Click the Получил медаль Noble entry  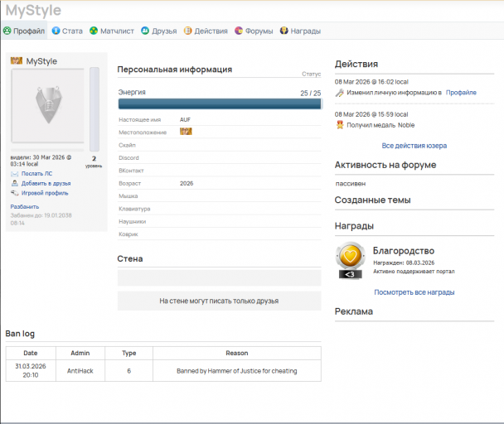(380, 125)
